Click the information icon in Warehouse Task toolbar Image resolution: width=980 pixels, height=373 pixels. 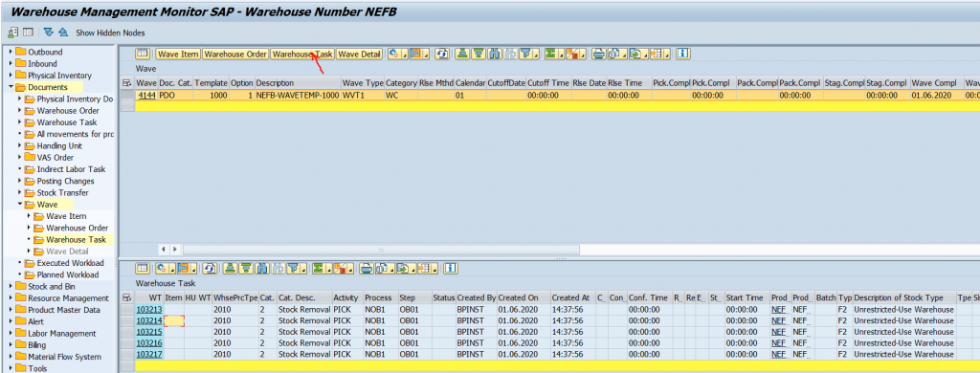(451, 268)
